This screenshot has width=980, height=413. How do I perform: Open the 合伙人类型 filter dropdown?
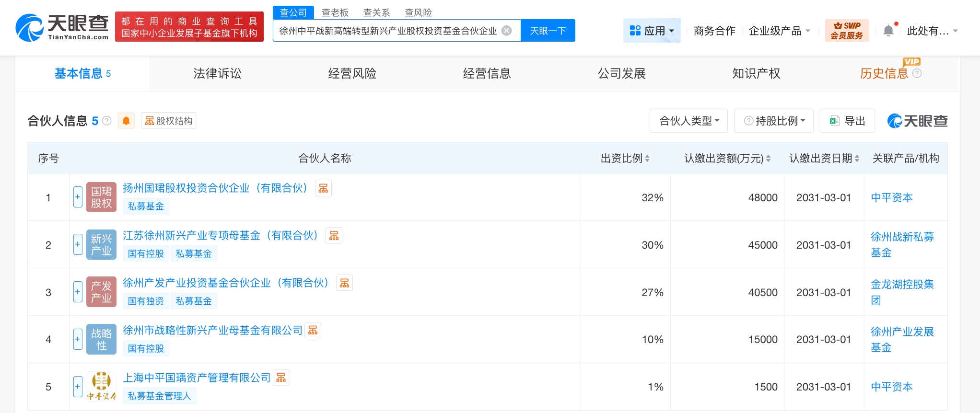[688, 121]
